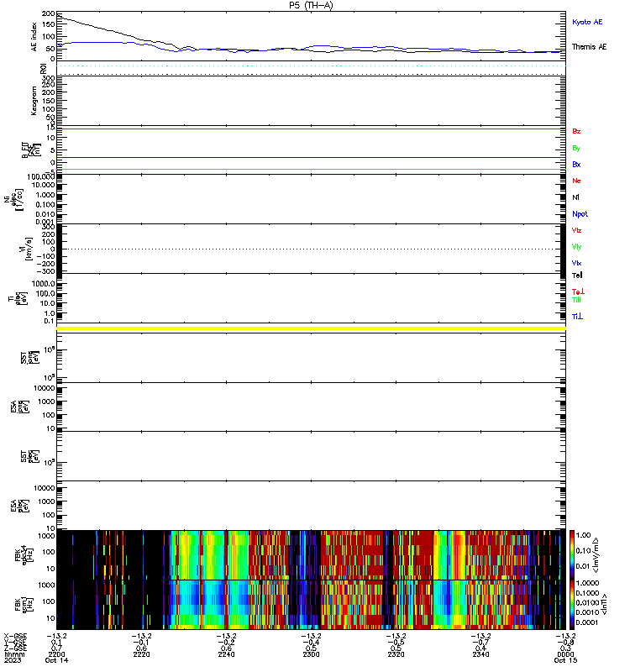
Task: Select the black Te parallel legend label
Action: pyautogui.click(x=577, y=276)
